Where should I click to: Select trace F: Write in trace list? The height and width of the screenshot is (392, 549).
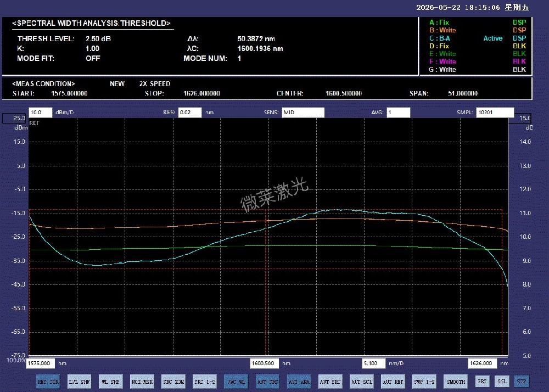[x=442, y=61]
